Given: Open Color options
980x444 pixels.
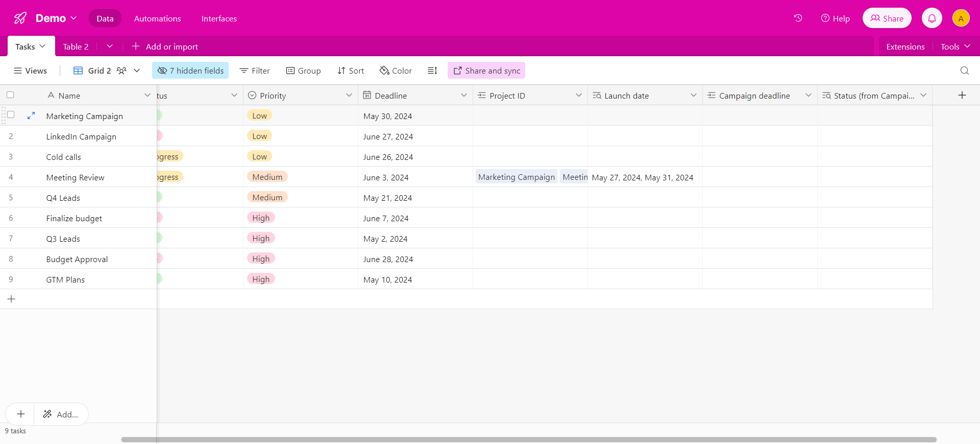Looking at the screenshot, I should point(396,71).
